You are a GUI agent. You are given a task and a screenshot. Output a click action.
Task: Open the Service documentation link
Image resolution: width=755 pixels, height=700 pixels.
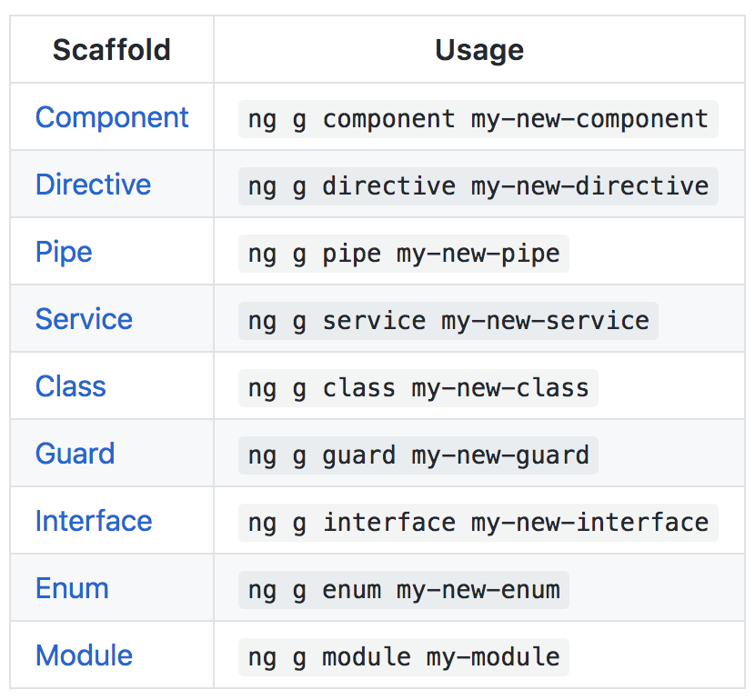pyautogui.click(x=84, y=319)
